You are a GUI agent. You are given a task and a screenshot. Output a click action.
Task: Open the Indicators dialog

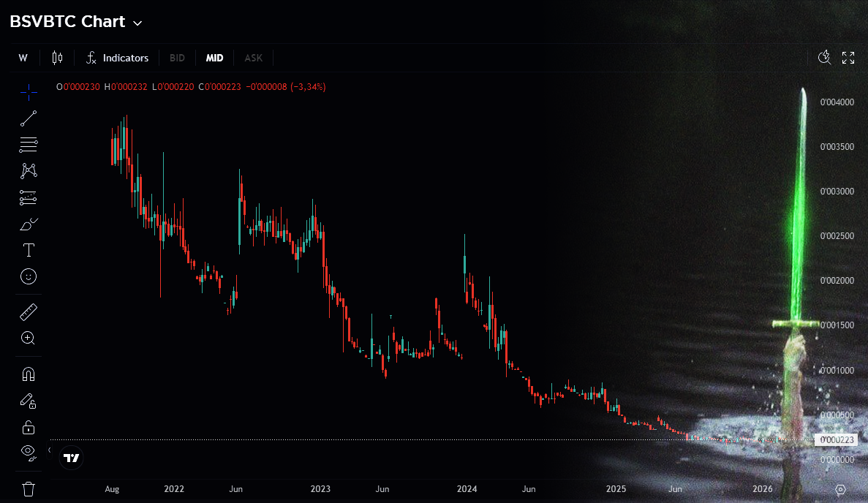[x=117, y=58]
